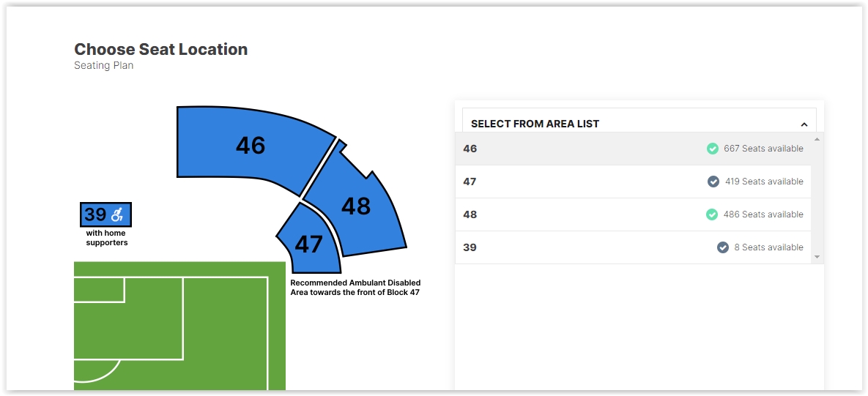
Task: Click the grey checkmark icon for area 47
Action: (x=713, y=182)
